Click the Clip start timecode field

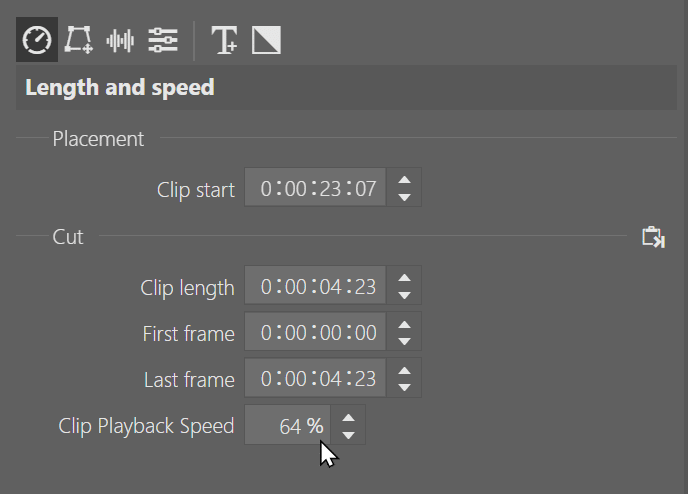click(x=315, y=187)
